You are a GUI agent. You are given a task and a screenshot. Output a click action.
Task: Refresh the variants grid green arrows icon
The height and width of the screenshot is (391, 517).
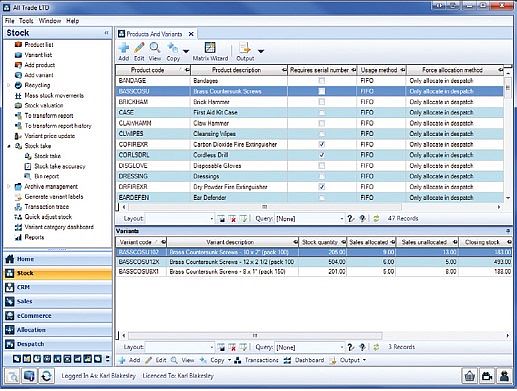coord(376,347)
